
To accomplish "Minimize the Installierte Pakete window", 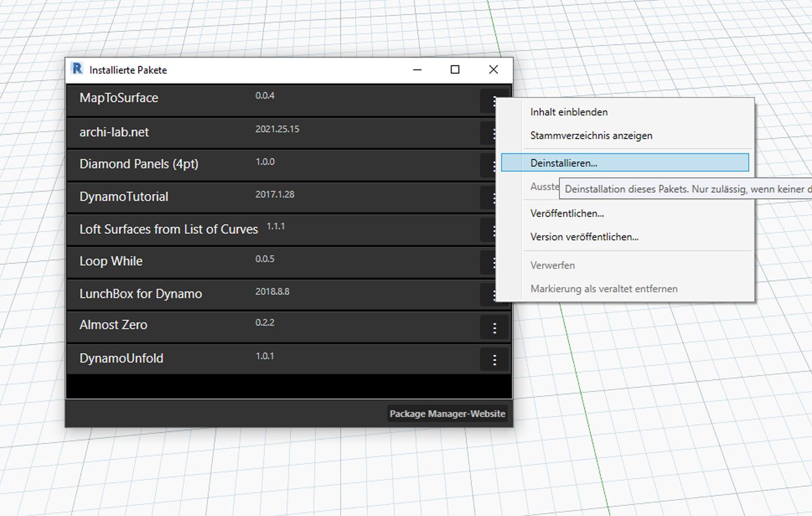I will click(x=418, y=70).
